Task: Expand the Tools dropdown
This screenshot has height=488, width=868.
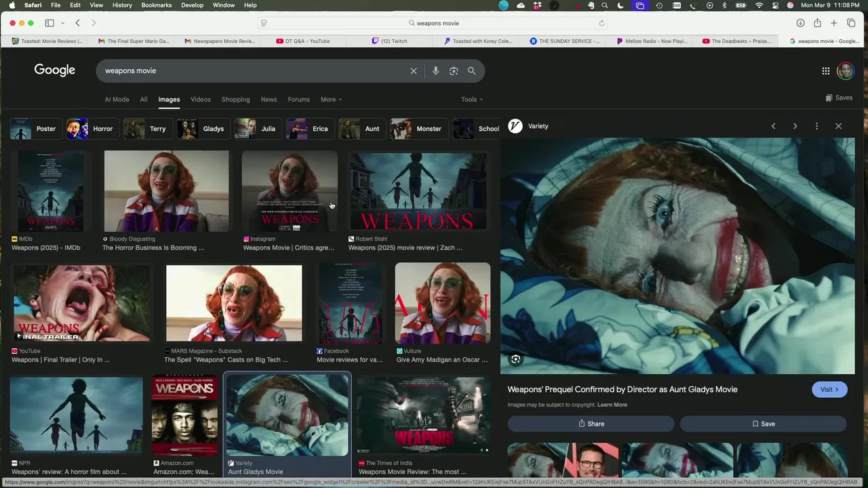Action: point(472,100)
